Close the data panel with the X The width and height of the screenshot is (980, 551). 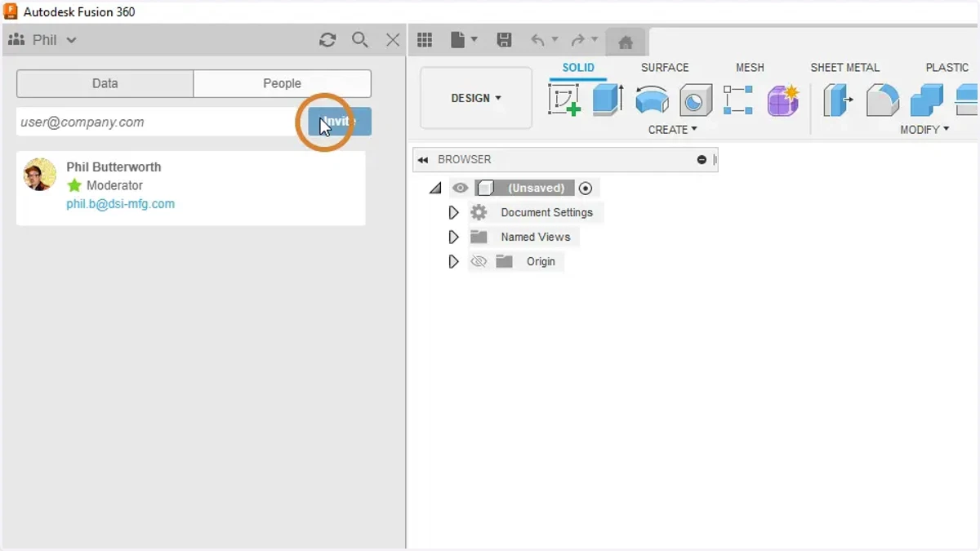point(393,40)
